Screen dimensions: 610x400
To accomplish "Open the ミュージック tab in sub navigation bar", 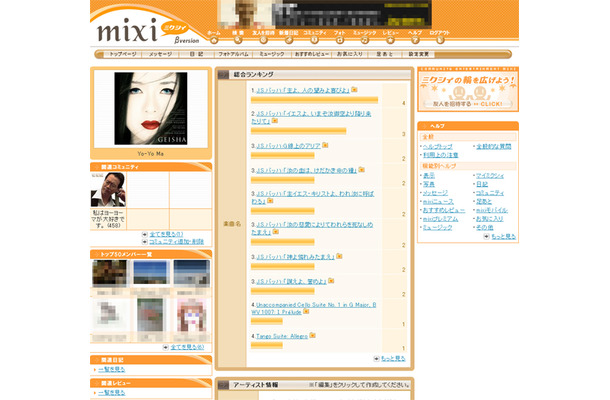I will [272, 54].
